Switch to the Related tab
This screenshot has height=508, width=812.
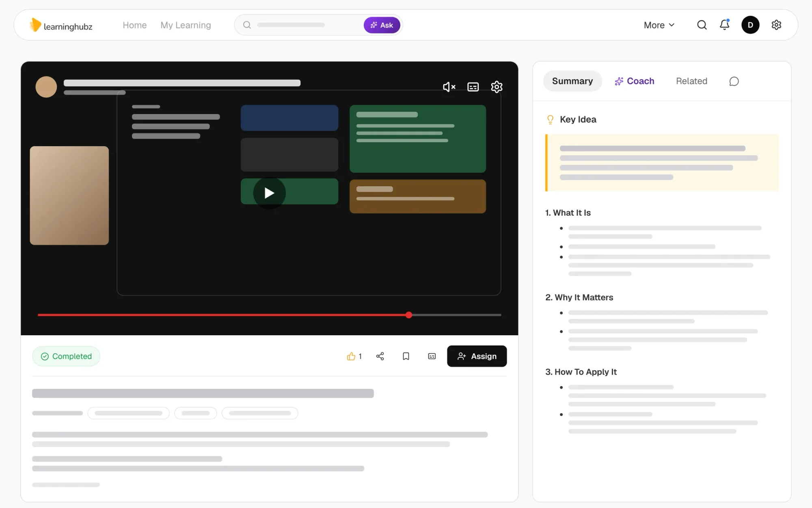pyautogui.click(x=691, y=81)
